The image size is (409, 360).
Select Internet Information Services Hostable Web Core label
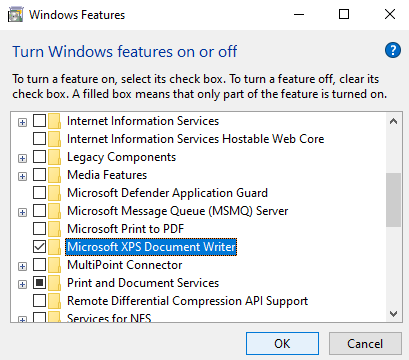click(x=196, y=139)
